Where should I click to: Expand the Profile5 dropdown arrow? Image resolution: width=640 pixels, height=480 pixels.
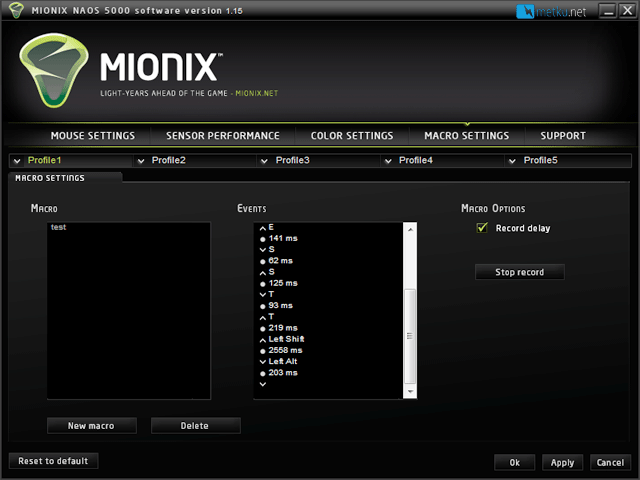coord(512,161)
